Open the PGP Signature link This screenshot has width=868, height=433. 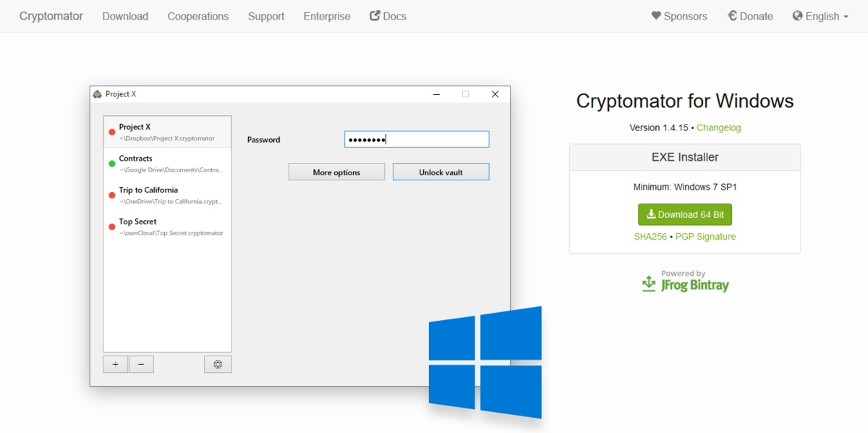[x=705, y=237]
